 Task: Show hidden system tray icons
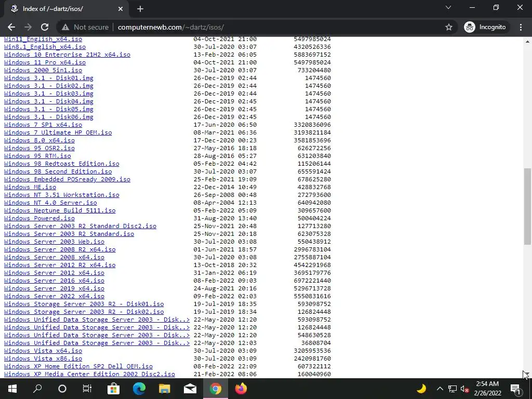(440, 389)
